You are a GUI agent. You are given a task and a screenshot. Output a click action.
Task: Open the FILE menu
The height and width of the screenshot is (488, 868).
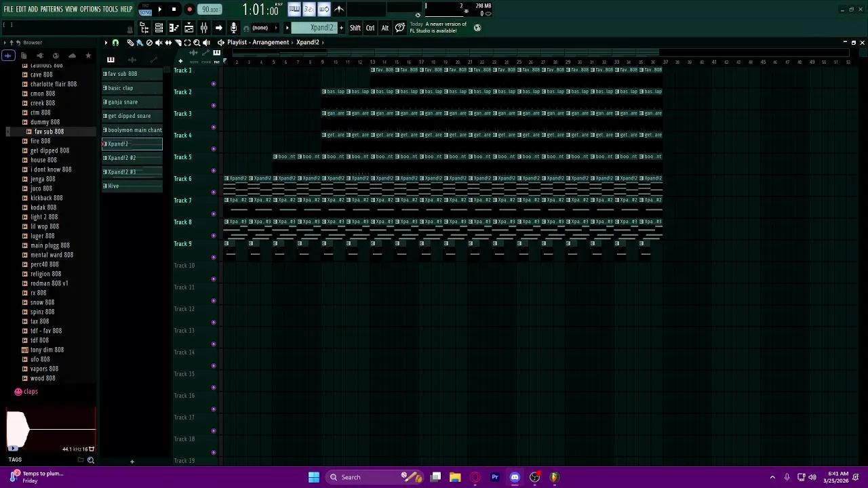point(8,9)
